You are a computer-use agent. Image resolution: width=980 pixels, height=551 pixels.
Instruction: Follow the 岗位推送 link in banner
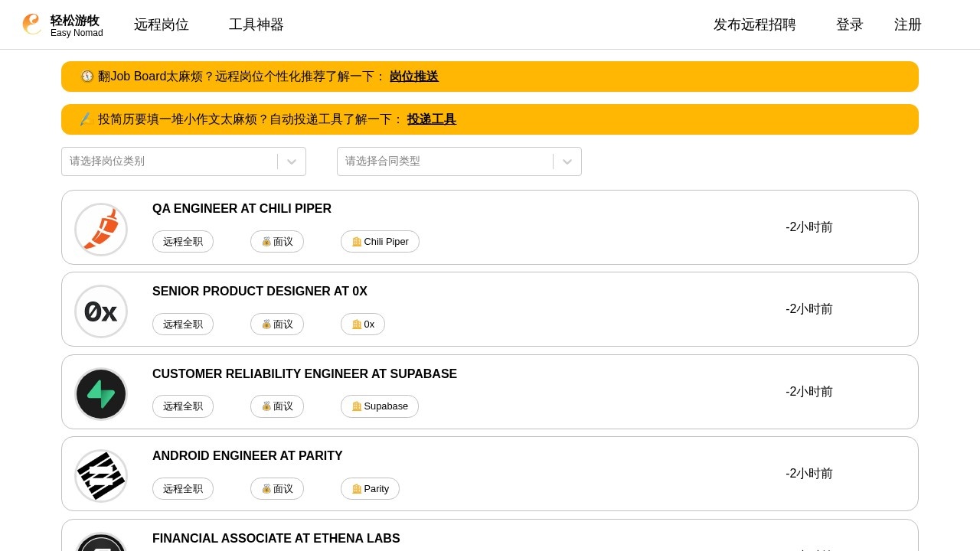[x=414, y=77]
